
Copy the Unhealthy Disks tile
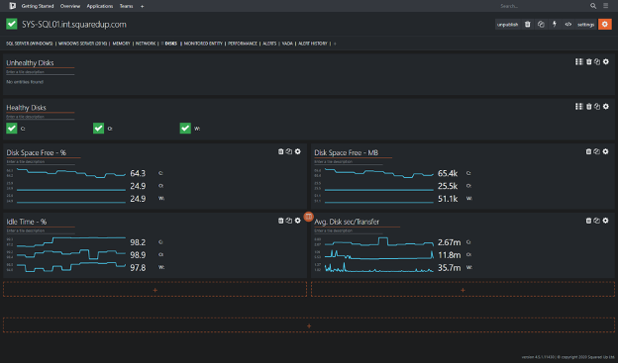point(597,61)
